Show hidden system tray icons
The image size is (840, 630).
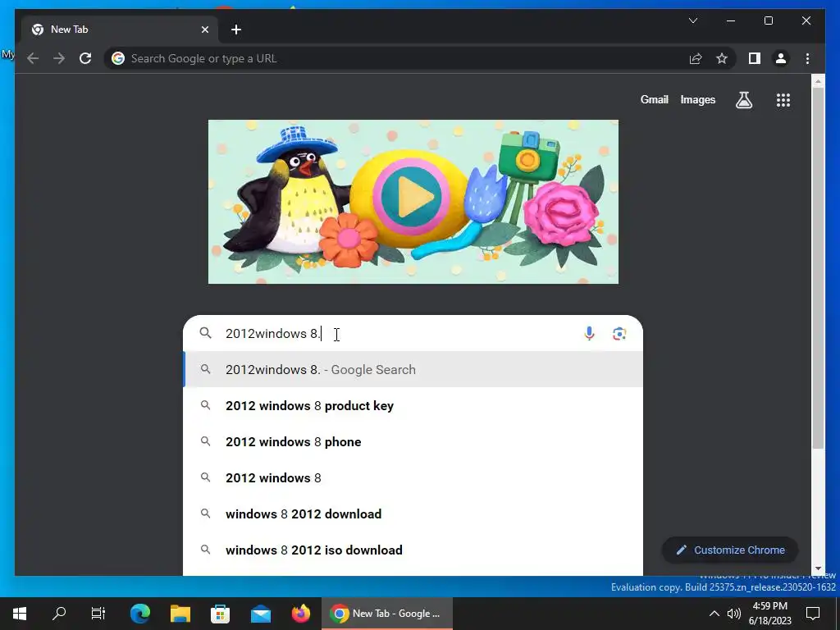(x=714, y=614)
